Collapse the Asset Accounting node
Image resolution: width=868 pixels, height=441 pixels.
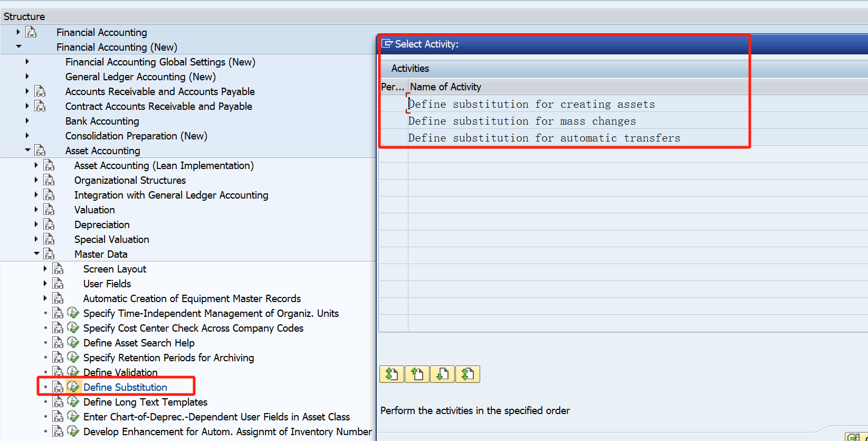[x=27, y=150]
